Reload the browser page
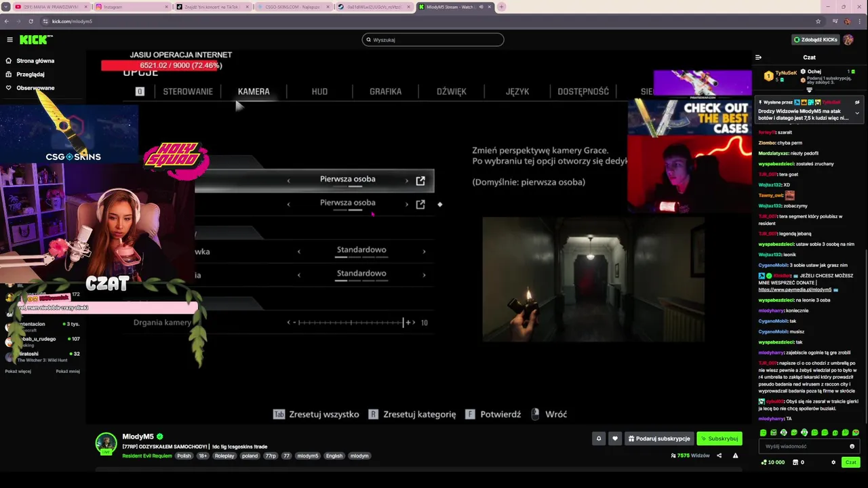The height and width of the screenshot is (488, 868). [x=31, y=21]
